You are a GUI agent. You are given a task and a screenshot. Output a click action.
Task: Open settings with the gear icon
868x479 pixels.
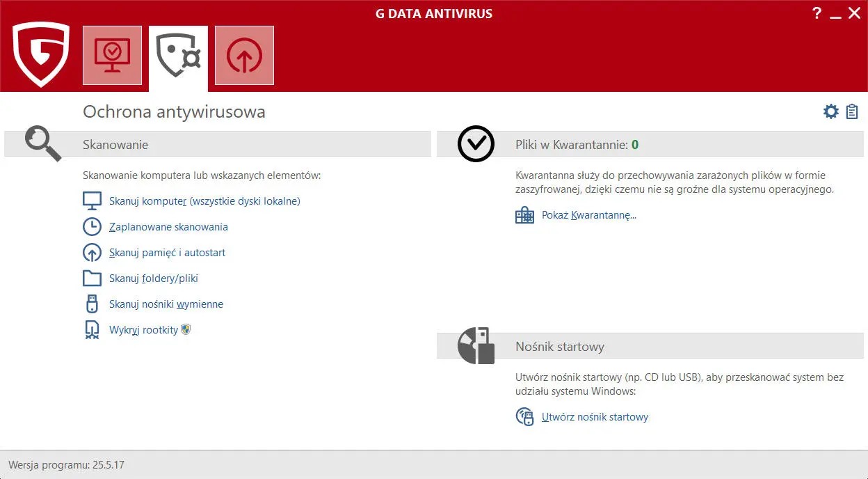coord(830,111)
